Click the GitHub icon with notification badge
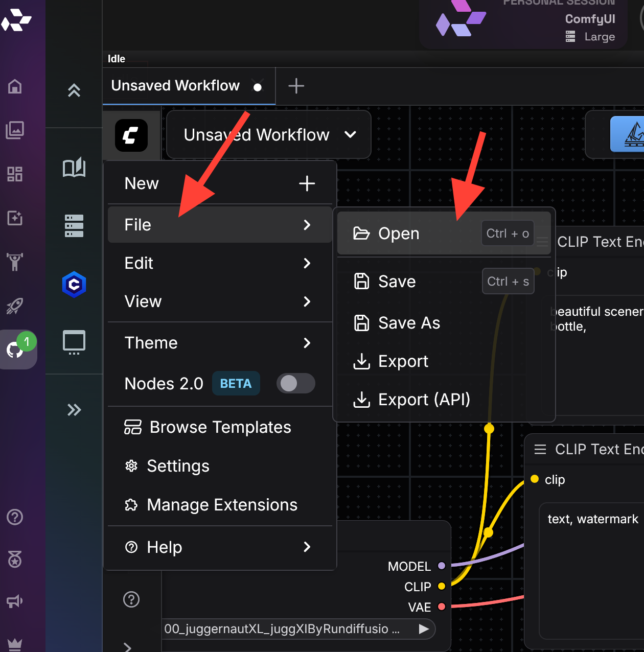The height and width of the screenshot is (652, 644). tap(15, 350)
